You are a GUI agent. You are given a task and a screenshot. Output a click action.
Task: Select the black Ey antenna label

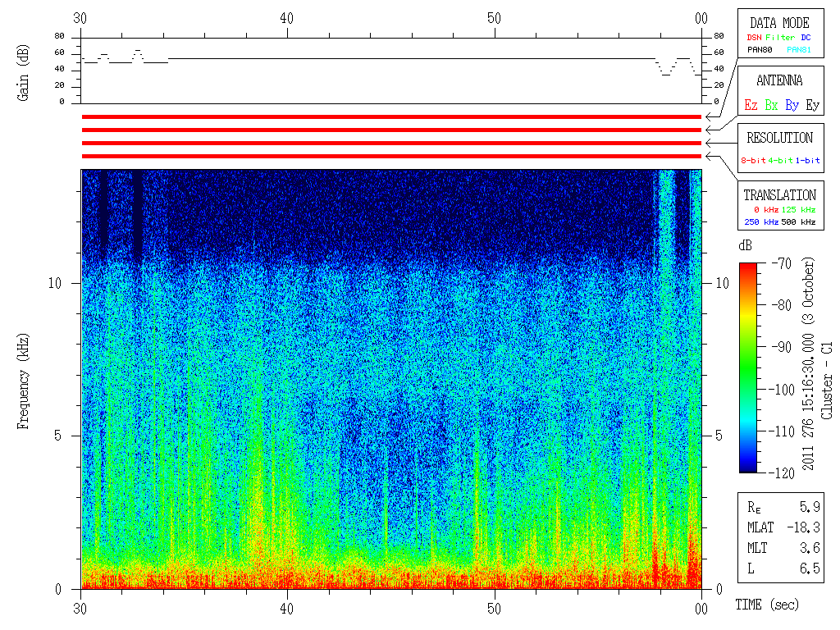pos(813,106)
